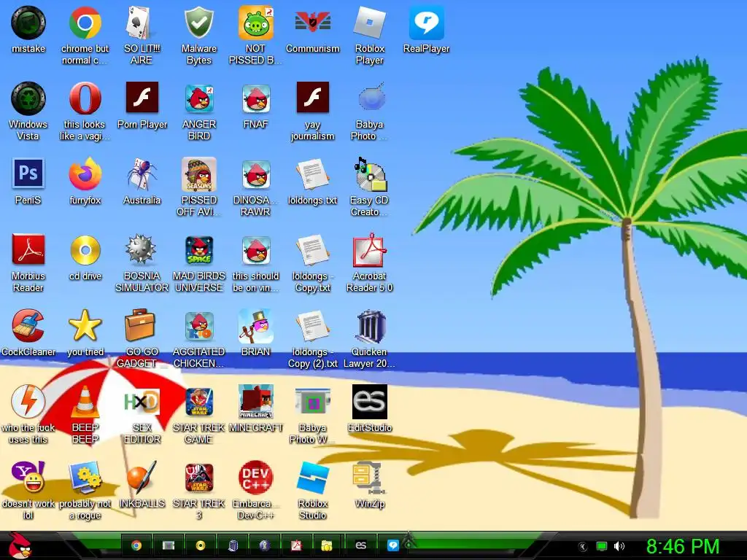Launch BOSNIA SIMULATOR minesweeper icon

(x=141, y=249)
